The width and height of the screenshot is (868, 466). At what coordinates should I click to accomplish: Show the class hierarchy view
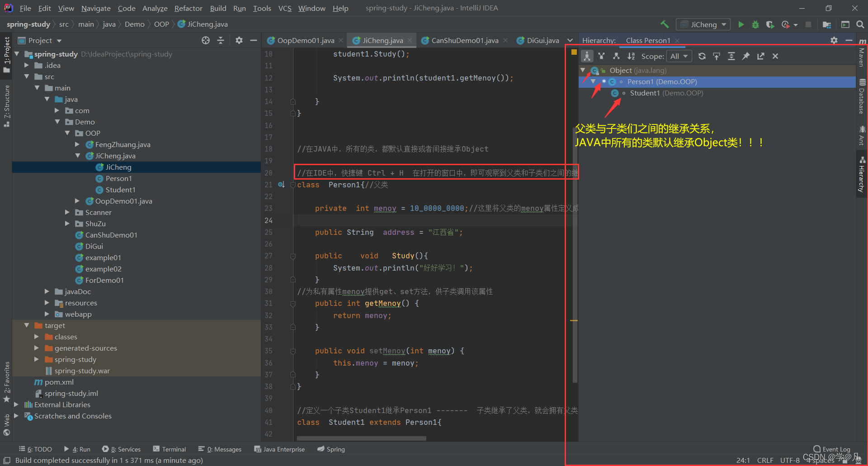tap(587, 56)
